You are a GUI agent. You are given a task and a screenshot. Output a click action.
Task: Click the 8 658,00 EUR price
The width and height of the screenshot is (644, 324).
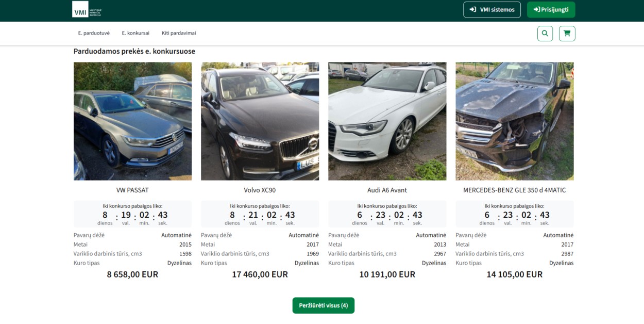132,274
